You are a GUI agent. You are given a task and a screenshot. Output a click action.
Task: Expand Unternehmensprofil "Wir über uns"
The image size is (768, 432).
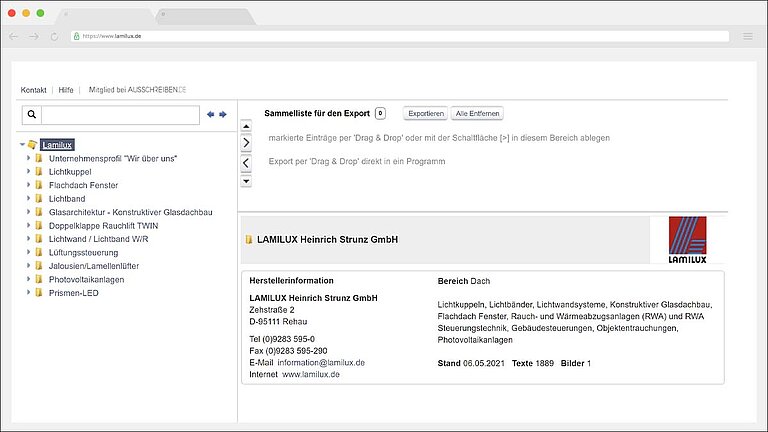[x=28, y=158]
